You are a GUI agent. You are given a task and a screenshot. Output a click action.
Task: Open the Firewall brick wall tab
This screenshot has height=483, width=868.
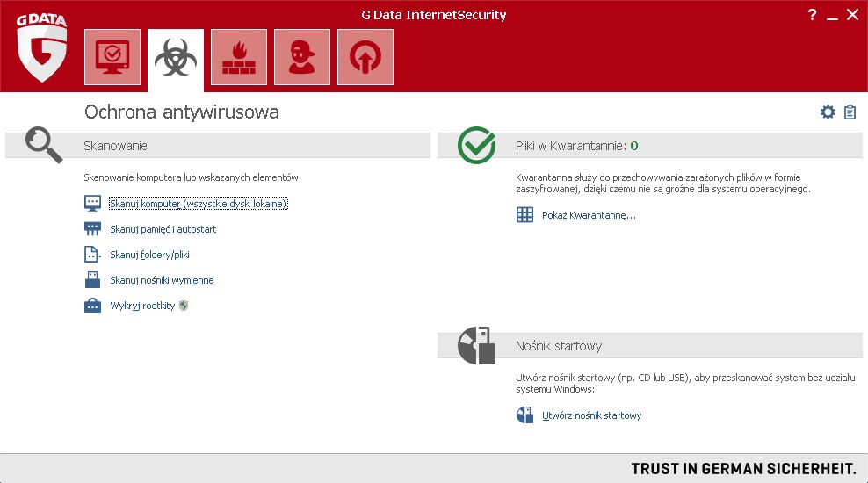tap(239, 57)
